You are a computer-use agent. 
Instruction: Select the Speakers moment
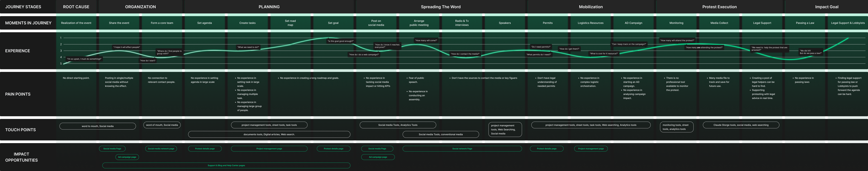click(505, 23)
